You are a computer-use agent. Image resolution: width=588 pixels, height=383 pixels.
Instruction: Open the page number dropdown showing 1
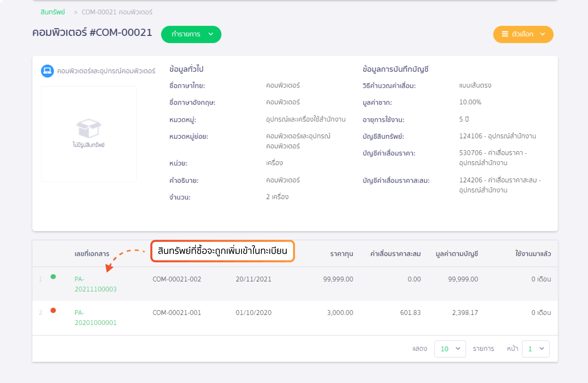(536, 349)
